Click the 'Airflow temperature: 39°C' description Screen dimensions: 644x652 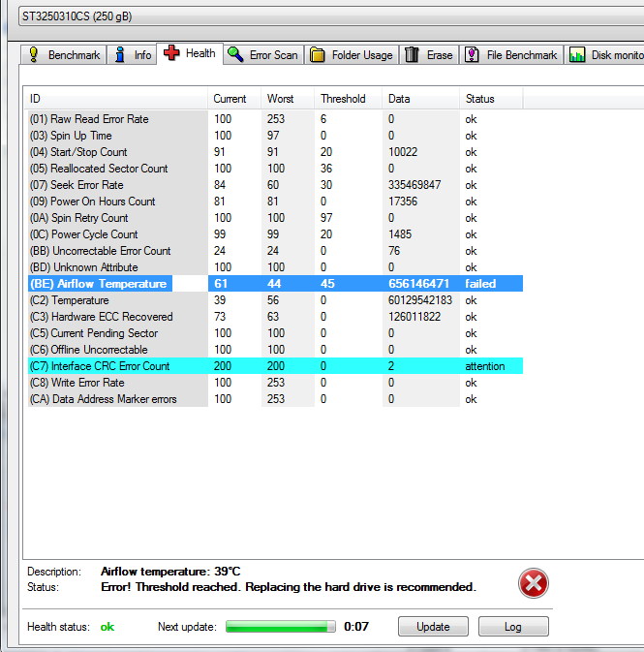(x=170, y=572)
